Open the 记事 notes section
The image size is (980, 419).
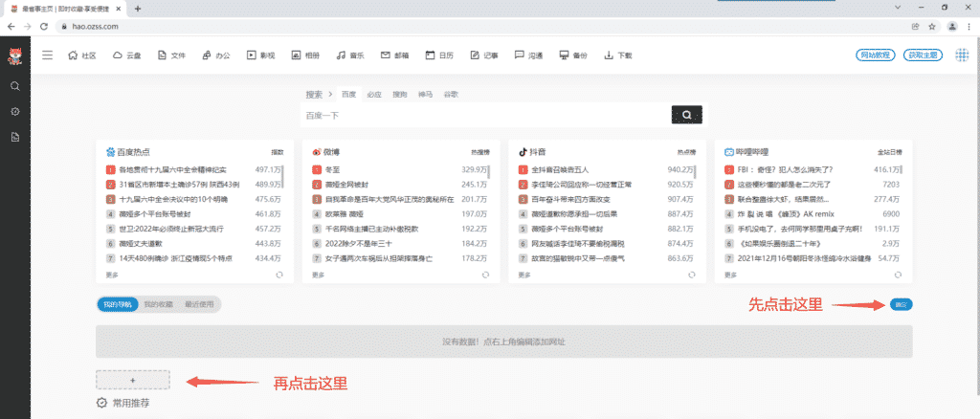[484, 55]
